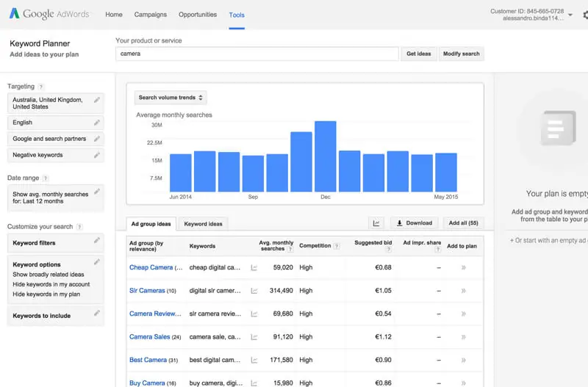Open the Opportunities menu
Viewport: 588px width, 387px height.
(198, 15)
